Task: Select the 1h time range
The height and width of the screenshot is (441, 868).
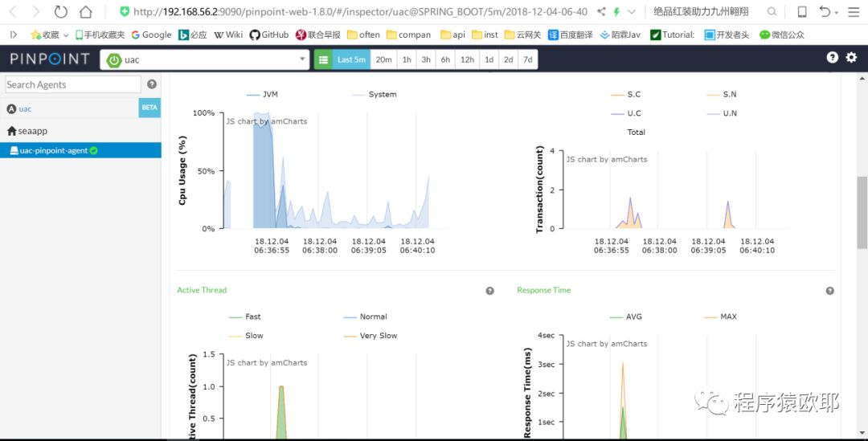Action: (x=407, y=59)
